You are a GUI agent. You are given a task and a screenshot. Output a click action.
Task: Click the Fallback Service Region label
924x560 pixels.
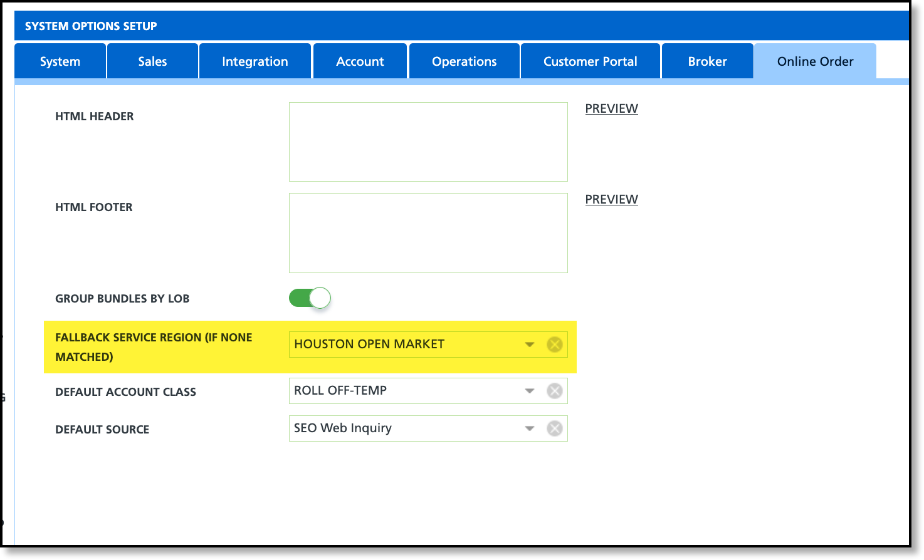click(x=154, y=347)
